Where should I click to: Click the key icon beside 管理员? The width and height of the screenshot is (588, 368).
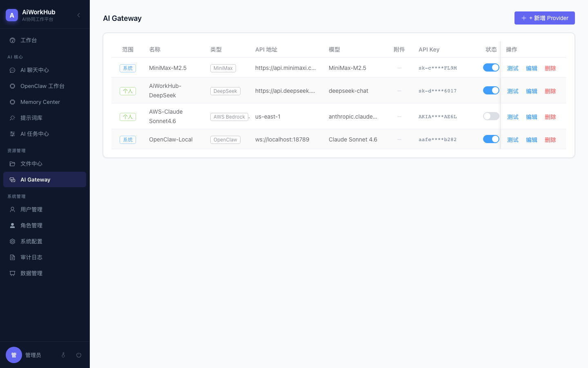(63, 355)
